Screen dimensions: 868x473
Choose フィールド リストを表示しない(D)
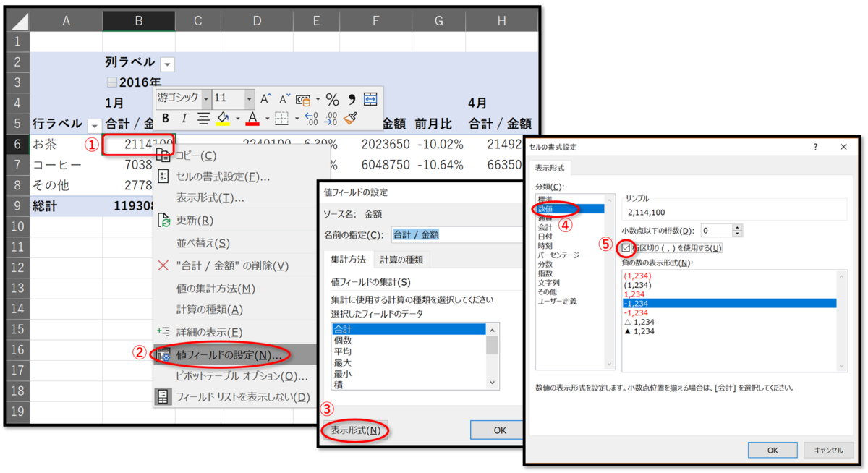coord(235,397)
